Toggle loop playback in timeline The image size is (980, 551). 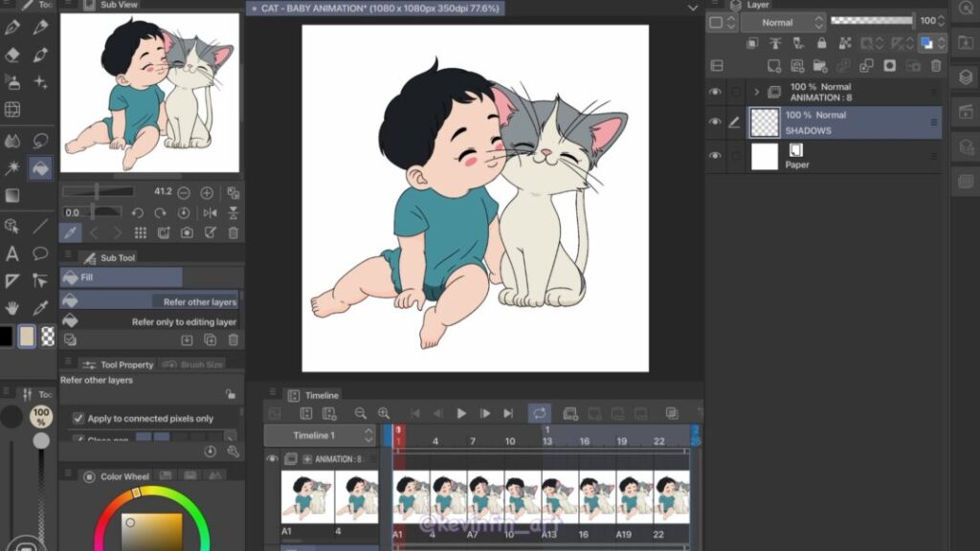(x=540, y=413)
